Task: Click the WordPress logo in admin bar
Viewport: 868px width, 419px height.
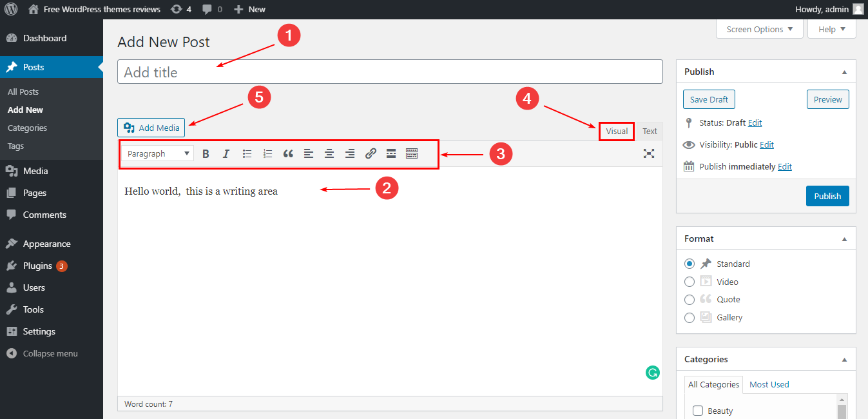Action: [10, 9]
